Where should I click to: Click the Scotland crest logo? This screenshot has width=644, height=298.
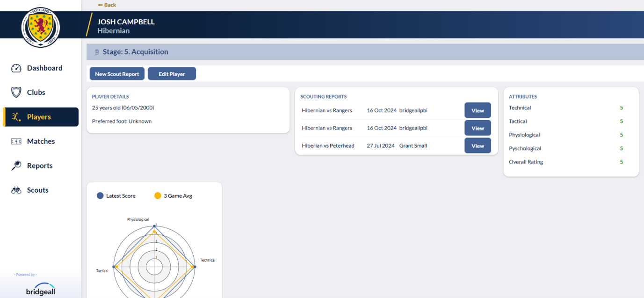41,27
